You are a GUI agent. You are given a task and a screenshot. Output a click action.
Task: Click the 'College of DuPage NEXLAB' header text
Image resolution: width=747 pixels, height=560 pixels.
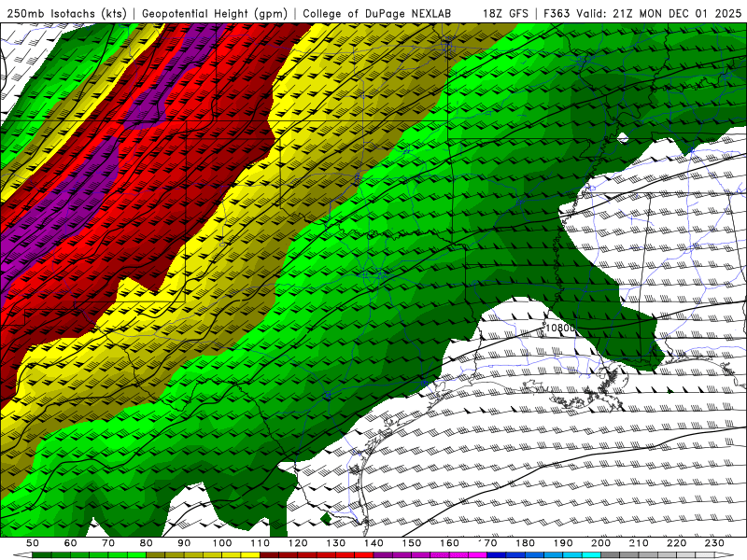377,13
